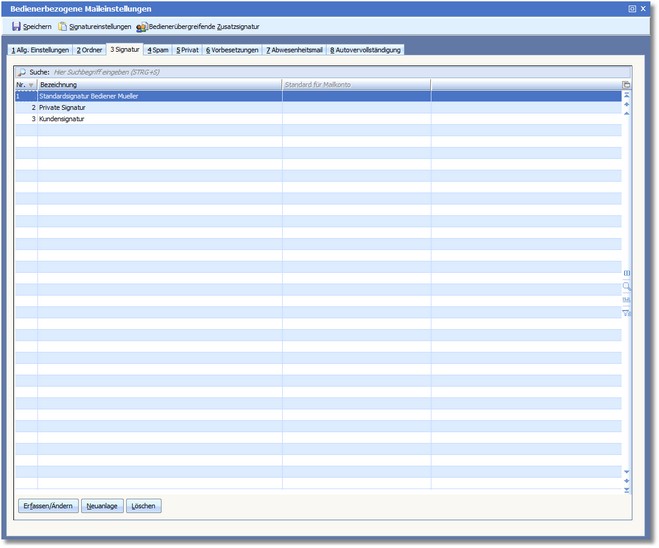
Task: Click the filter funnel icon on the right sidebar
Action: [x=627, y=313]
